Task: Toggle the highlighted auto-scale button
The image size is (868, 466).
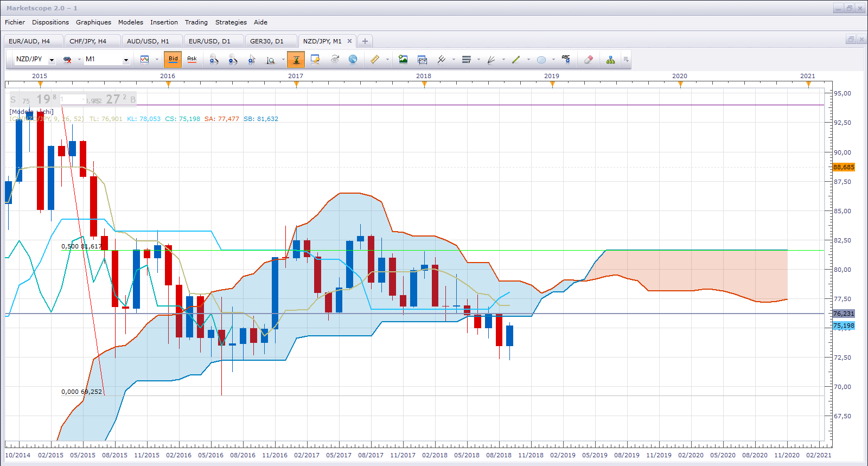Action: click(296, 60)
